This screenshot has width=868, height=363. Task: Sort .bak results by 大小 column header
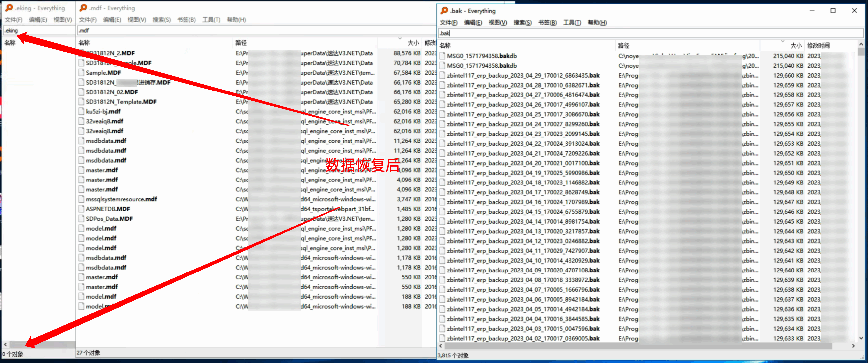(x=795, y=46)
